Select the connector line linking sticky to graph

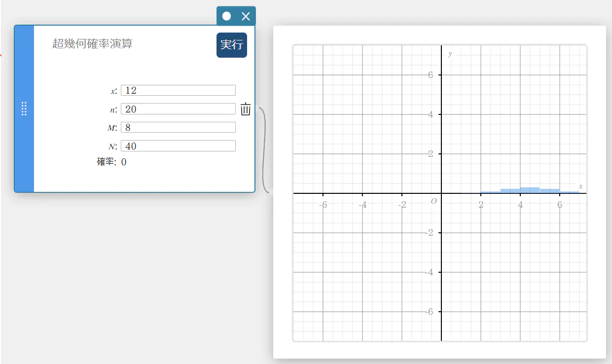[262, 148]
